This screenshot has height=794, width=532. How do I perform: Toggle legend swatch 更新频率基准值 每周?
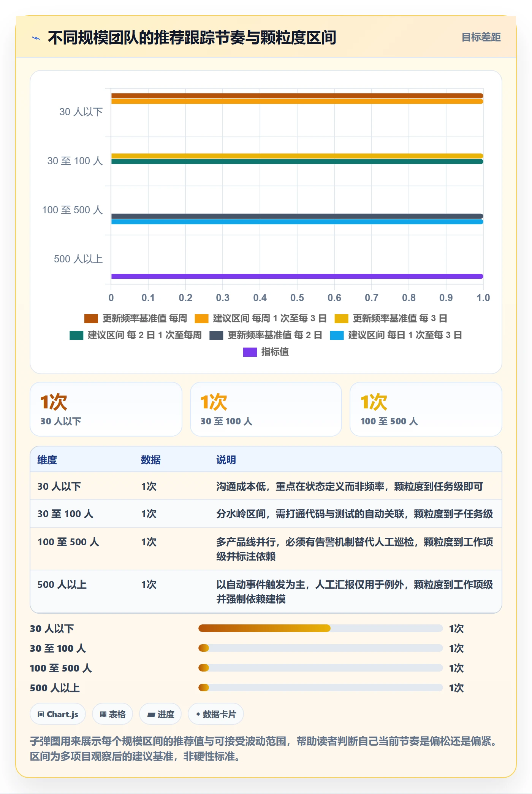click(x=91, y=318)
